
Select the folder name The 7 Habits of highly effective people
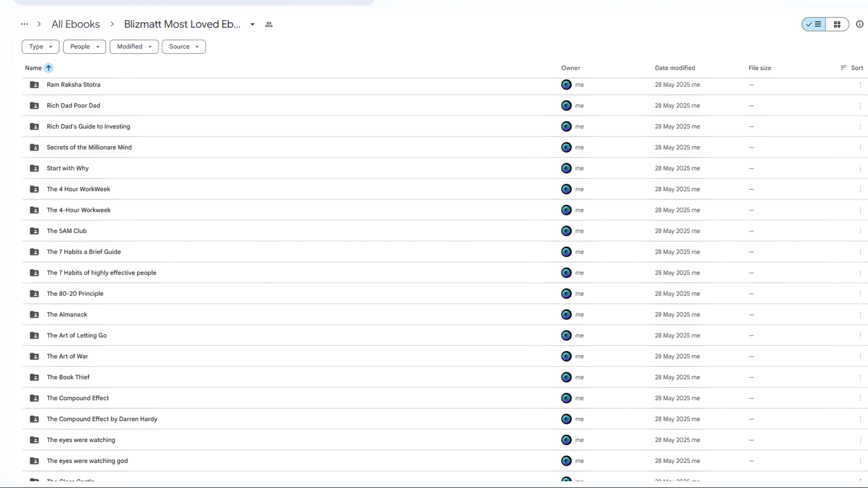click(x=101, y=273)
